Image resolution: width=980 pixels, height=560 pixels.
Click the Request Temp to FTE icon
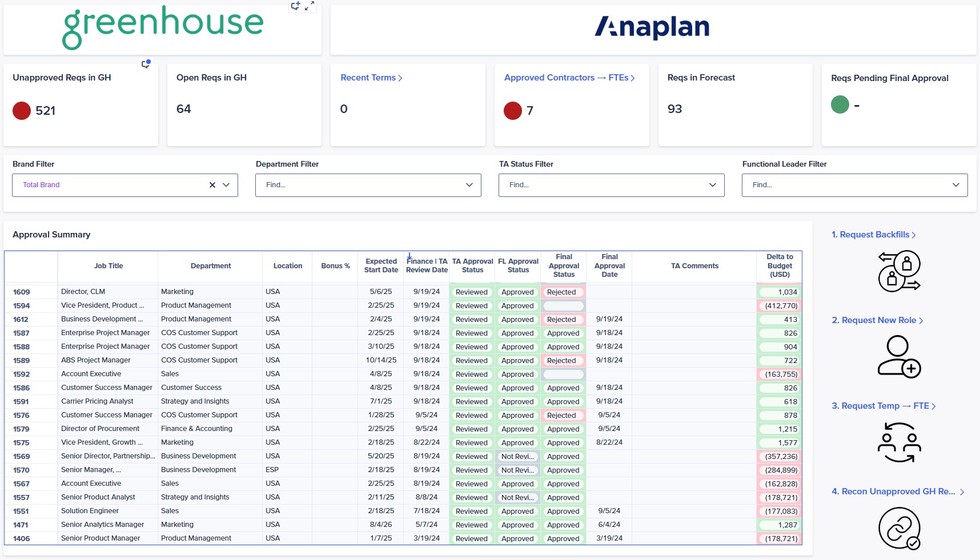pyautogui.click(x=899, y=442)
